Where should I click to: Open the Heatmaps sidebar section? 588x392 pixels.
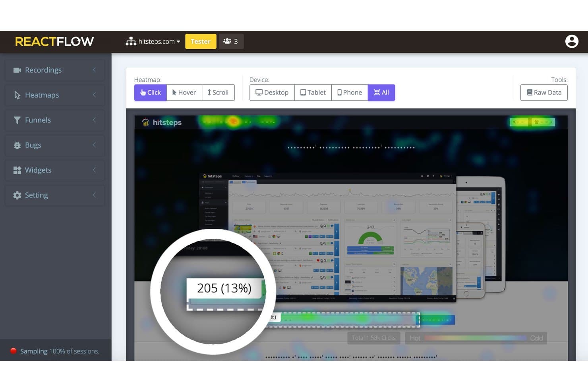(x=55, y=95)
